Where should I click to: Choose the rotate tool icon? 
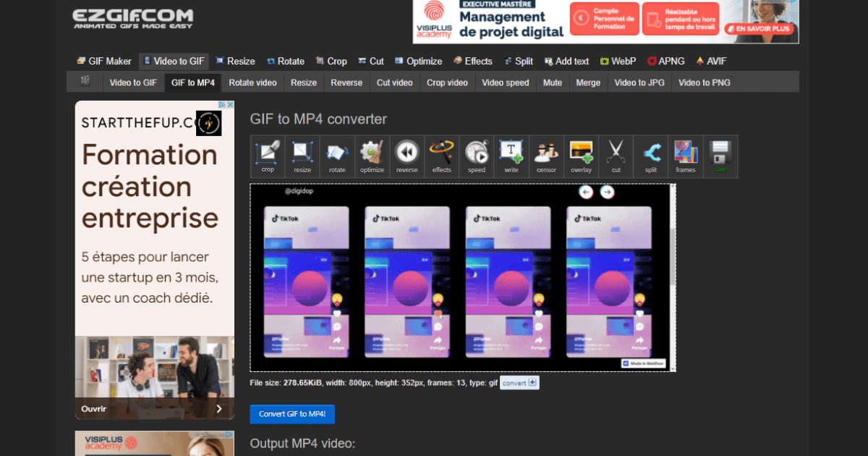(x=337, y=156)
